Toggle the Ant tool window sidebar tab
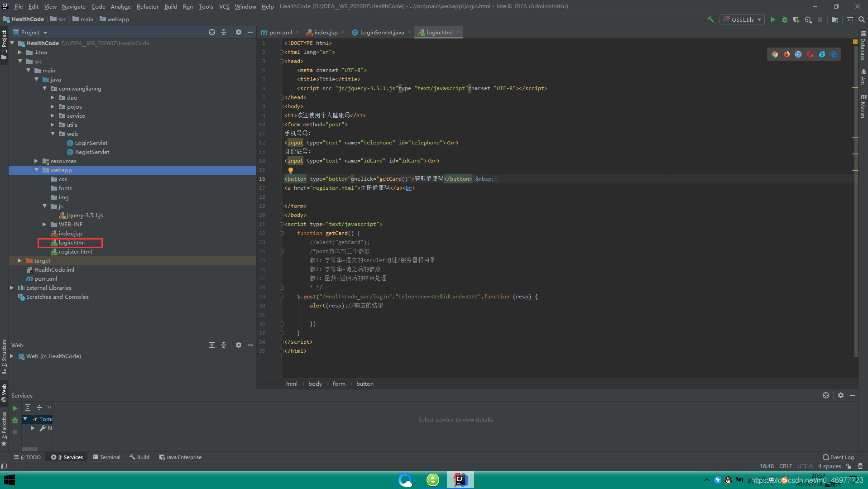868x489 pixels. point(863,77)
